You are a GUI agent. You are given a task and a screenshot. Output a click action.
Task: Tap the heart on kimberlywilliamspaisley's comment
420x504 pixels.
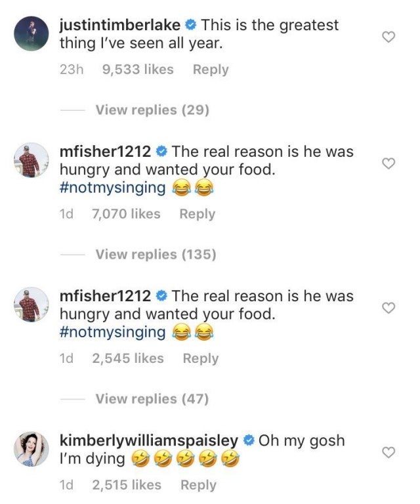(388, 452)
